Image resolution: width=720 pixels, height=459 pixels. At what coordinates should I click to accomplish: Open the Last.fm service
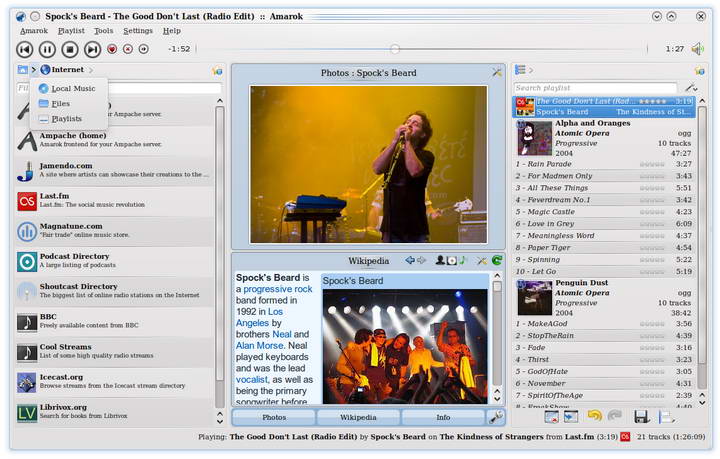(115, 201)
